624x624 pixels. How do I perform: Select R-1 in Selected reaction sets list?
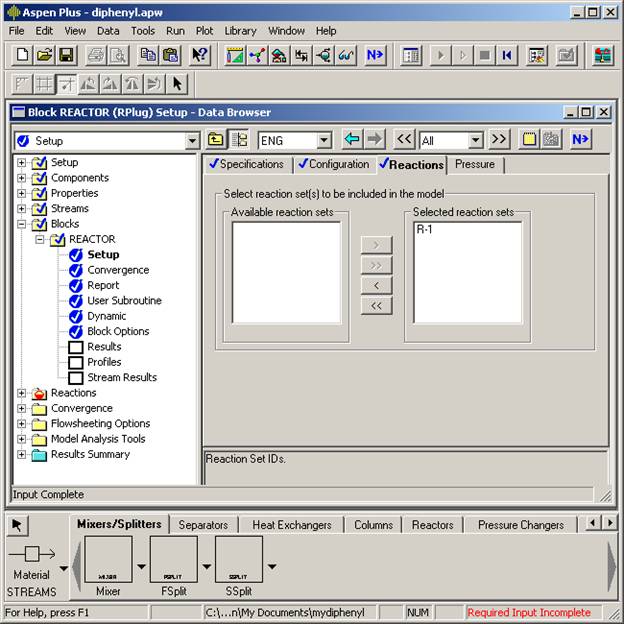point(424,229)
